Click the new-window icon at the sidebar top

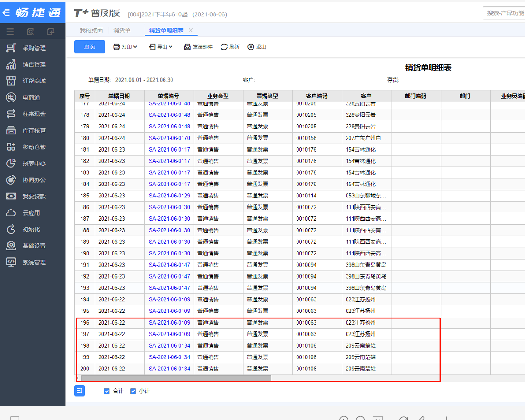click(x=51, y=32)
